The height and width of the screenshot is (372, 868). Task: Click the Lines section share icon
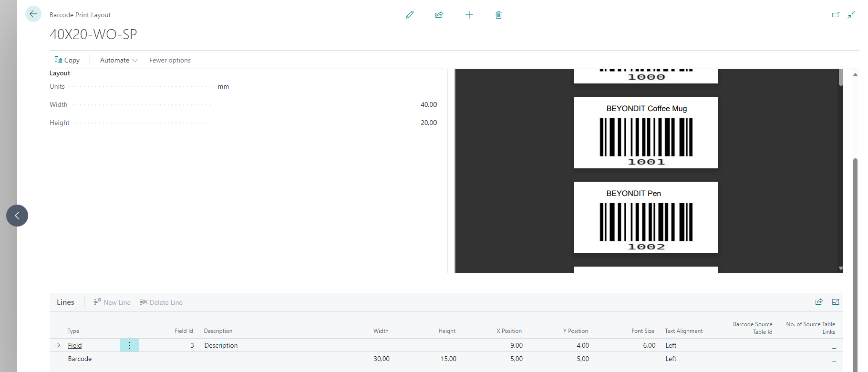(819, 302)
